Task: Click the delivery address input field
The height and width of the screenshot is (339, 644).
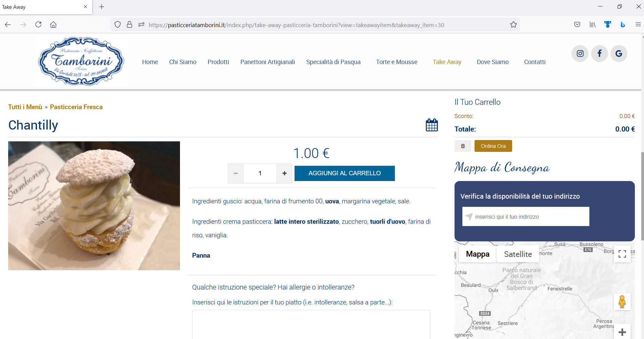Action: point(529,217)
